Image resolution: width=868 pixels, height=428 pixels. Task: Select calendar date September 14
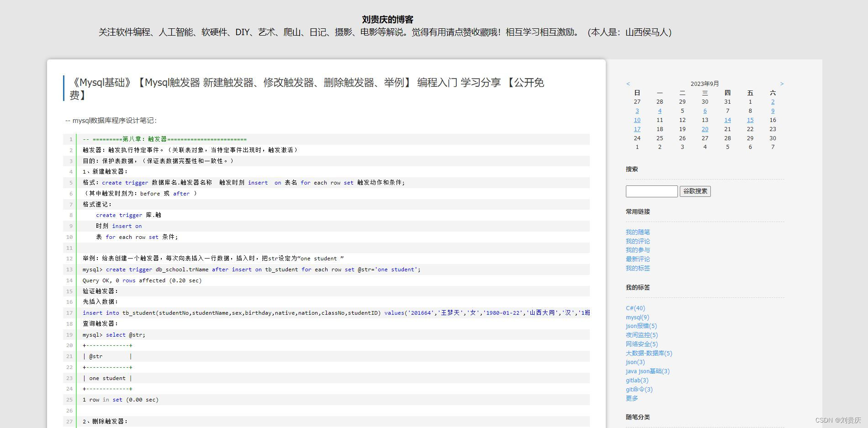(x=727, y=120)
